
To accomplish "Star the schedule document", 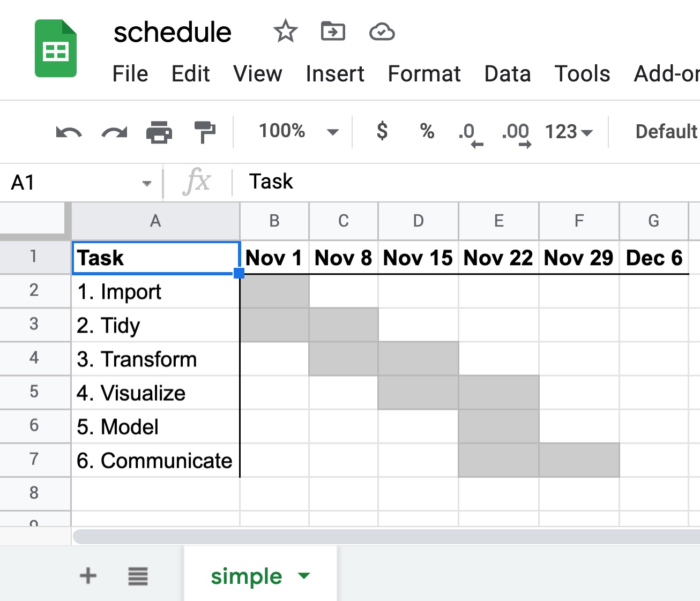I will [x=285, y=31].
